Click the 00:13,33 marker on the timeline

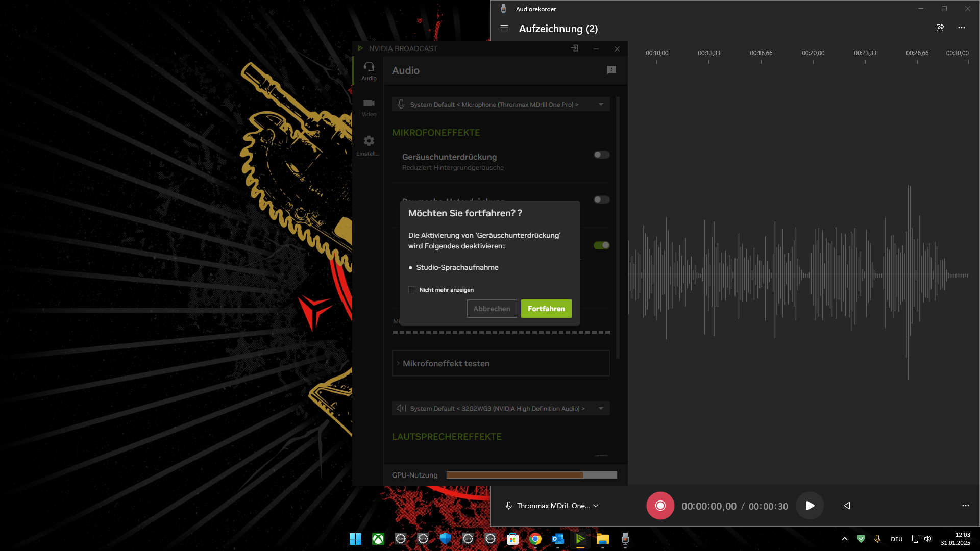(709, 53)
